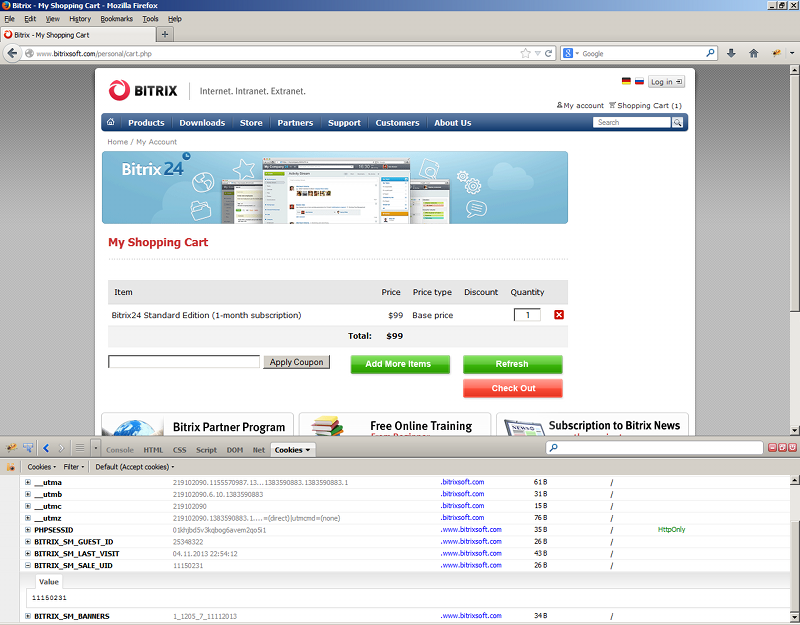This screenshot has height=625, width=800.
Task: Expand the __utmz cookie row
Action: click(28, 518)
